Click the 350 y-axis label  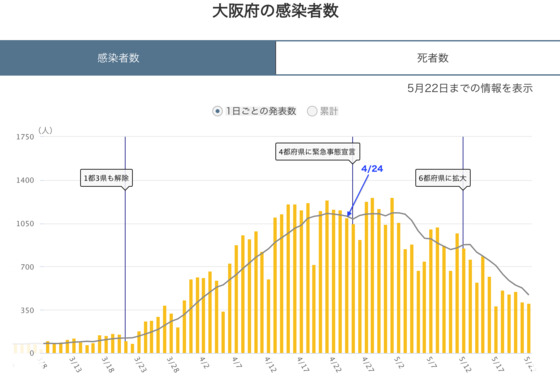[27, 310]
